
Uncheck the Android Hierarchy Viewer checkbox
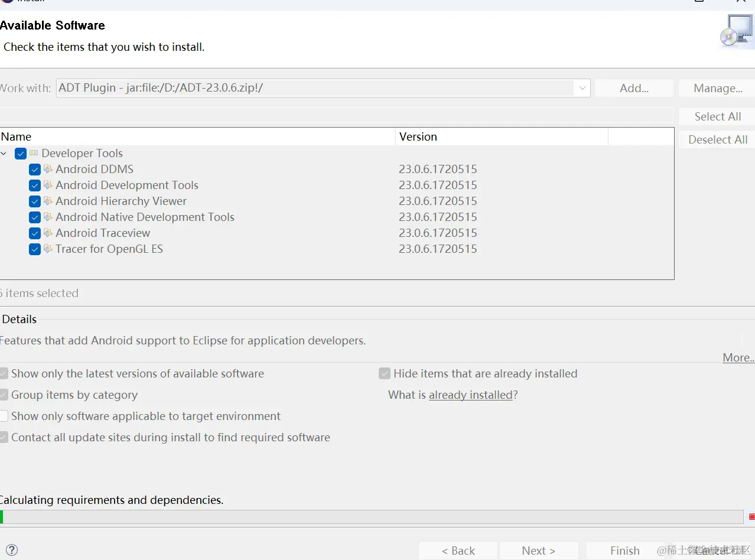click(x=35, y=201)
